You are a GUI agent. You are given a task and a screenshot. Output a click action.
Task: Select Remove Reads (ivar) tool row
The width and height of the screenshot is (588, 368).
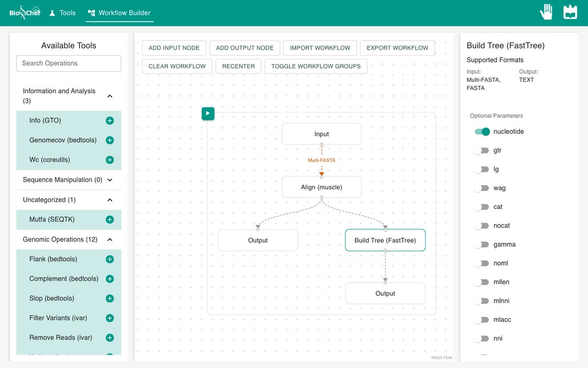(69, 338)
